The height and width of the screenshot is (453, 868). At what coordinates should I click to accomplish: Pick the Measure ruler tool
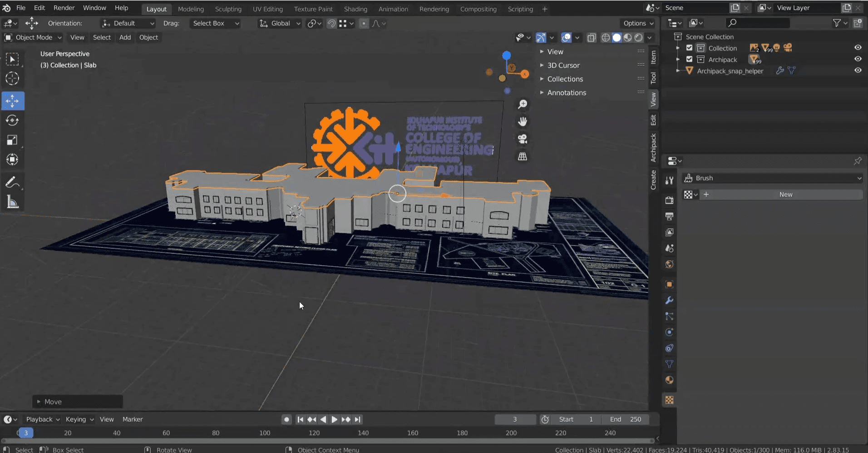click(x=12, y=202)
